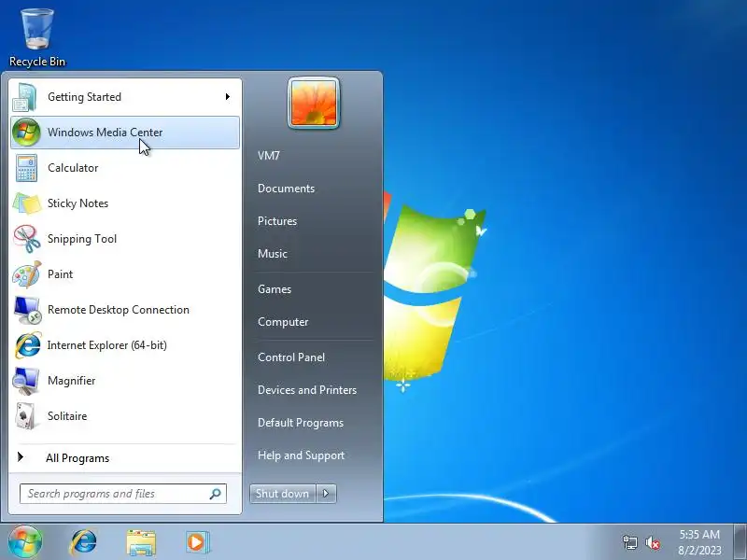Click the Show desktop strip on taskbar

click(740, 542)
